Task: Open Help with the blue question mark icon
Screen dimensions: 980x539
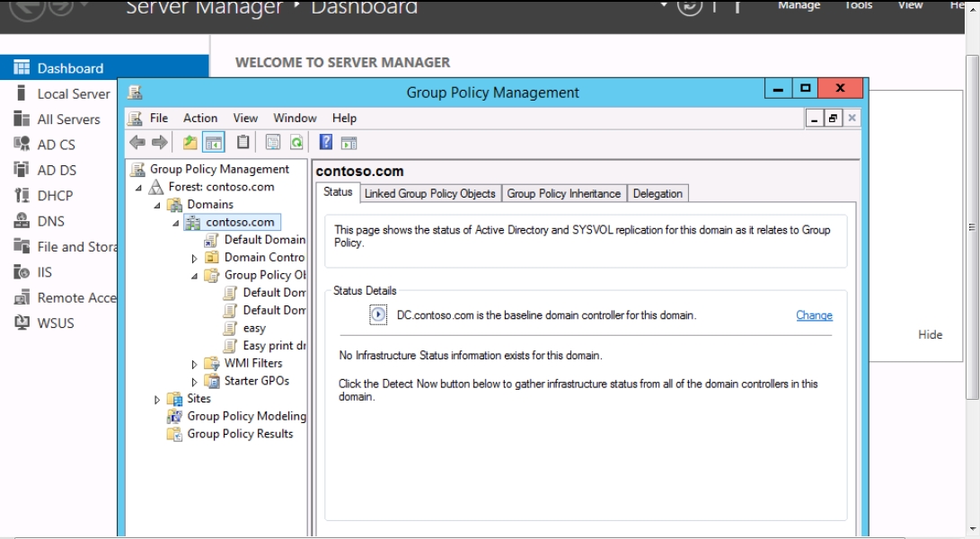Action: pyautogui.click(x=326, y=142)
